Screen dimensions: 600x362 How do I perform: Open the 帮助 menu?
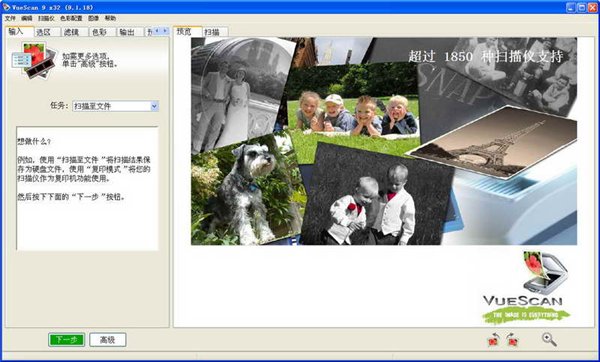tap(110, 18)
